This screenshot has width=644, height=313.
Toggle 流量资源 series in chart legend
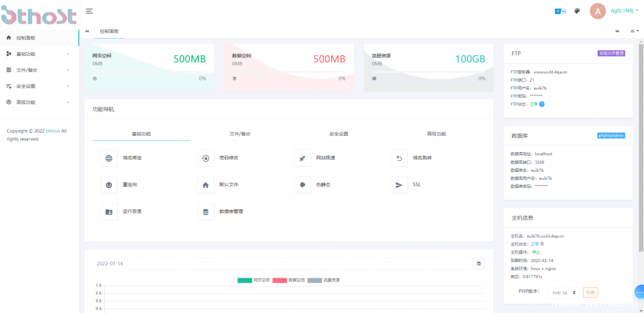coord(323,280)
